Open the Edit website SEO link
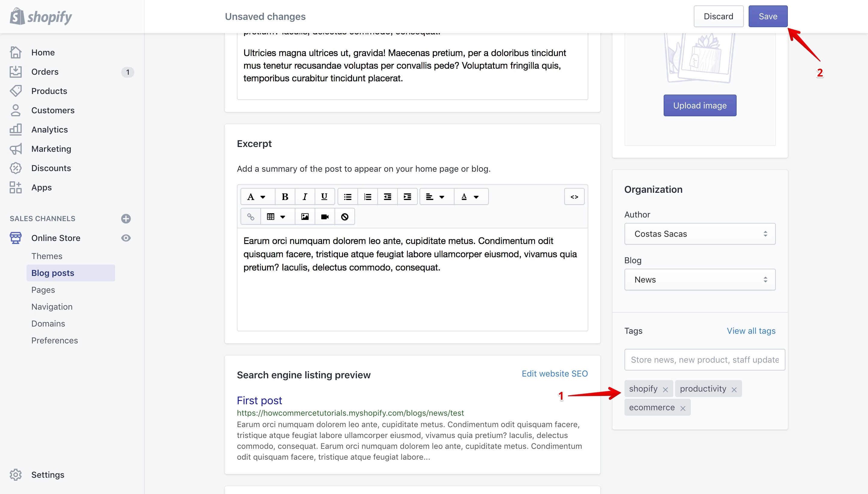 555,374
